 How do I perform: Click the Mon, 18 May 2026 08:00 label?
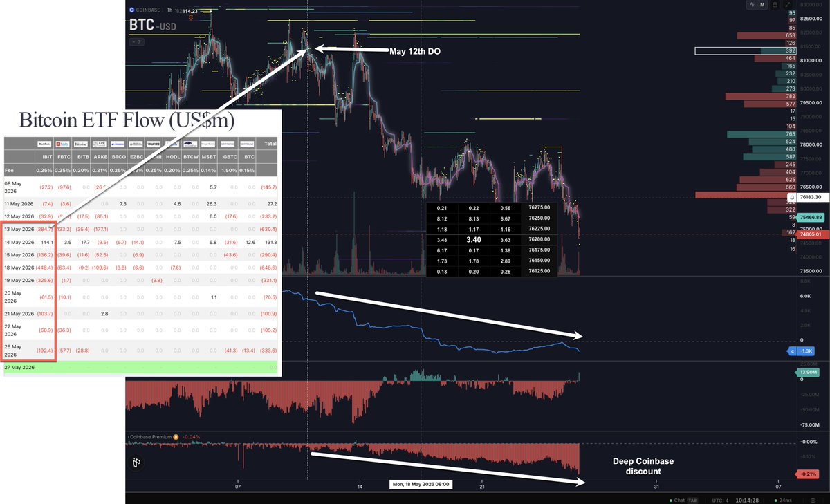(x=421, y=485)
